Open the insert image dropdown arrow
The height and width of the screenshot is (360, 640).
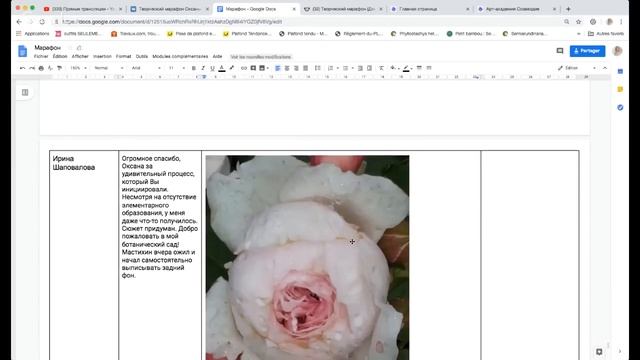[267, 68]
